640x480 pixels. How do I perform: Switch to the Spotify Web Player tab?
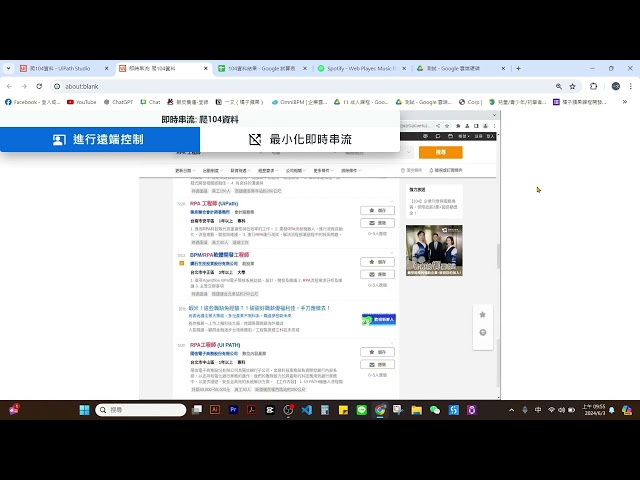[362, 69]
